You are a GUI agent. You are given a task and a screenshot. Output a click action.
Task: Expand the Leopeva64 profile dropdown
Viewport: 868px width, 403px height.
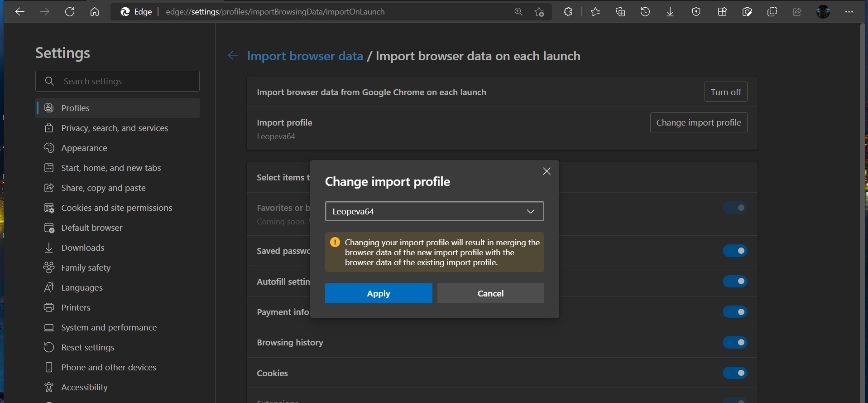[434, 211]
